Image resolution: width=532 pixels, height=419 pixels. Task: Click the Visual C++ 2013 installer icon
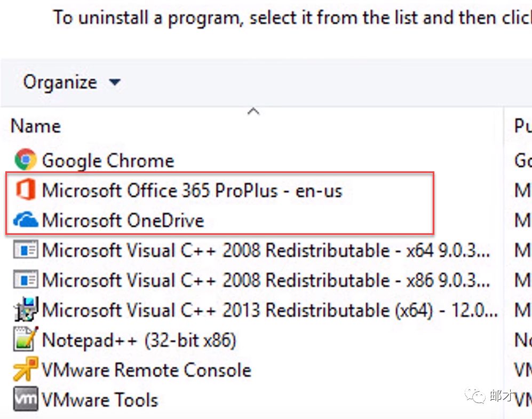tap(25, 310)
